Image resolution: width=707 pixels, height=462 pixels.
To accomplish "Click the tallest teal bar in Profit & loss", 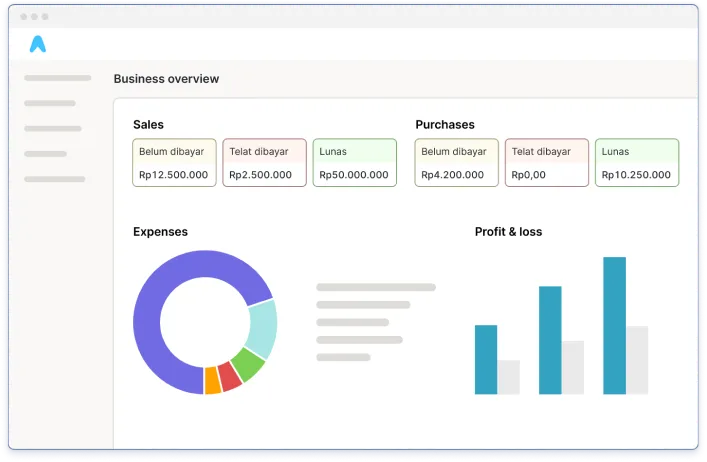I will [x=614, y=325].
